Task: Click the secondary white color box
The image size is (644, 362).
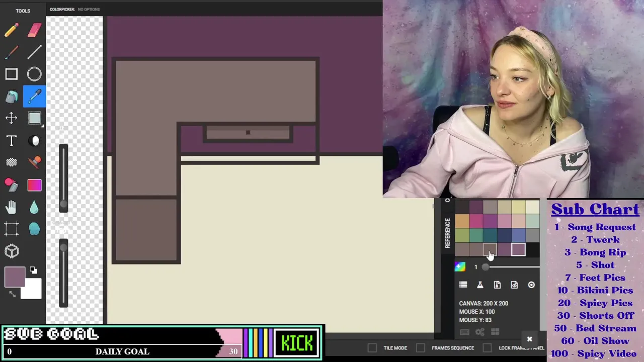Action: tap(32, 290)
